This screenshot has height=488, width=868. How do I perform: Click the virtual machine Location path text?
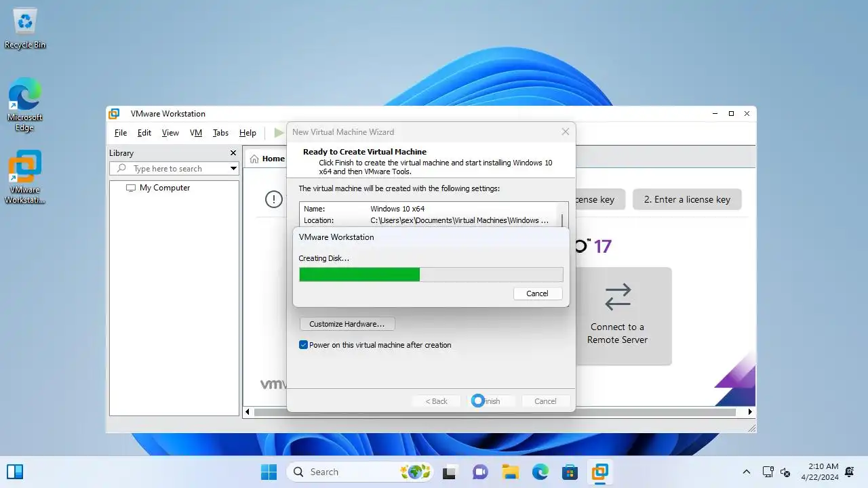(x=460, y=220)
